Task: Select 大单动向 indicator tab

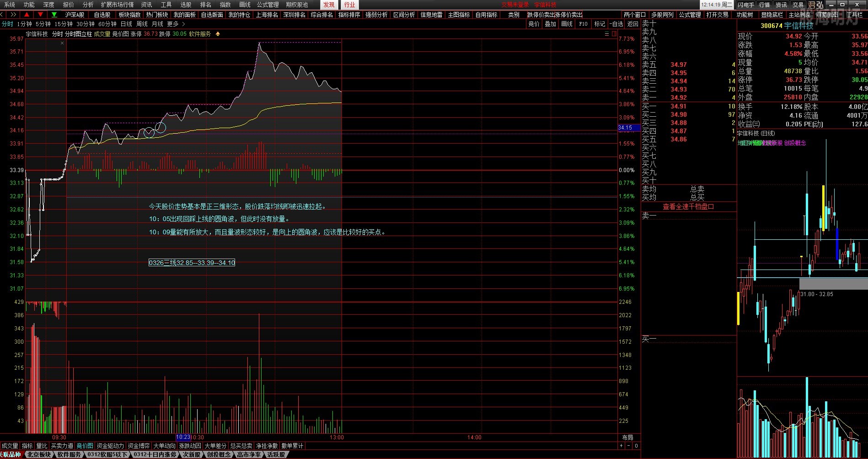Action: (164, 446)
